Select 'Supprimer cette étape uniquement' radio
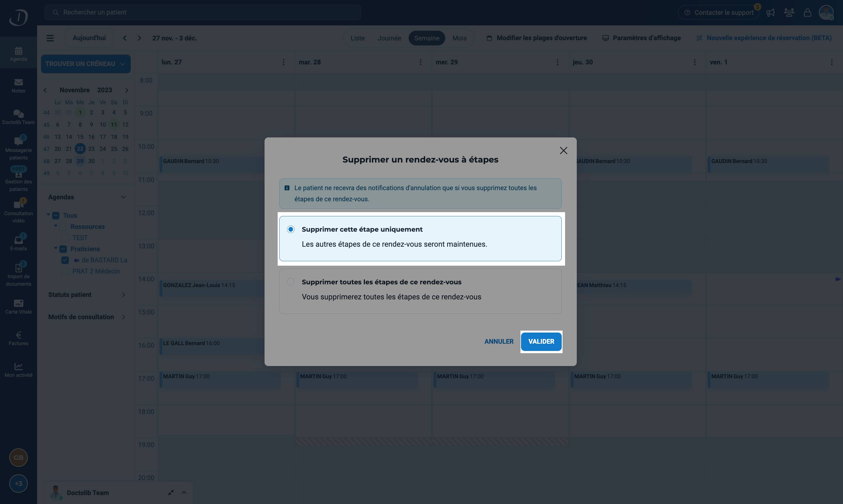843x504 pixels. (291, 229)
